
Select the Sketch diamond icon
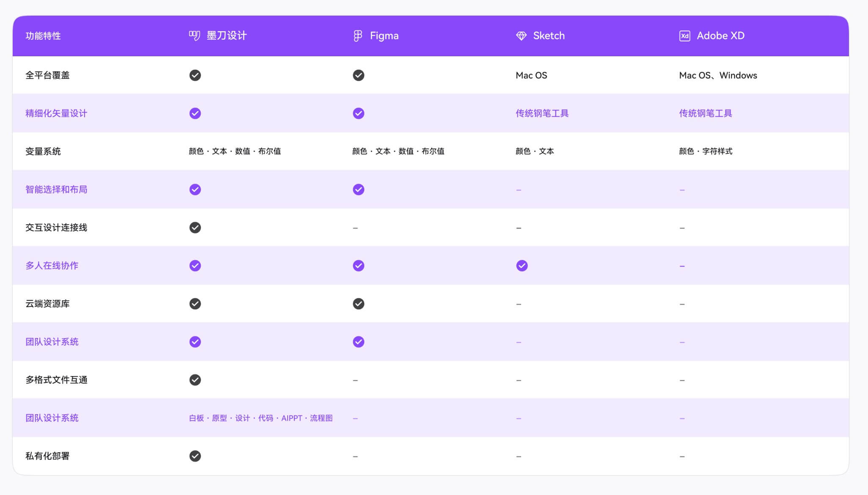[x=521, y=36]
